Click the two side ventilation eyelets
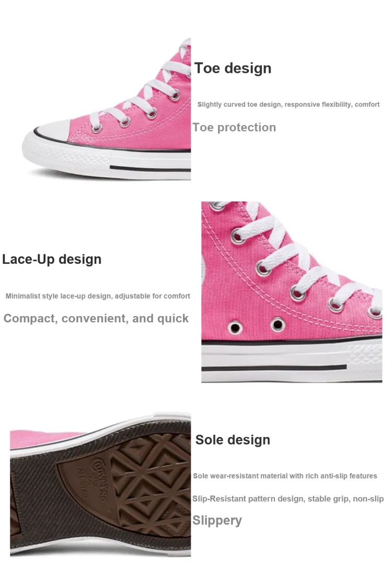This screenshot has width=392, height=584. coord(256,326)
